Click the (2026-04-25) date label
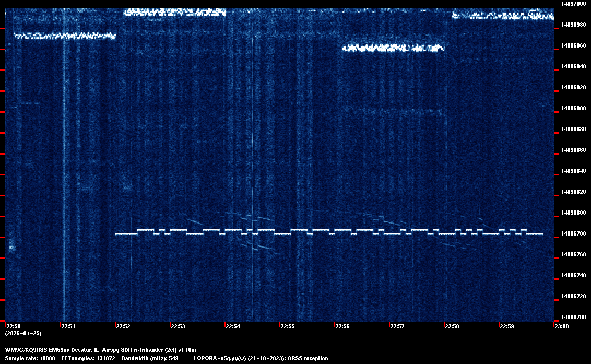 23,333
